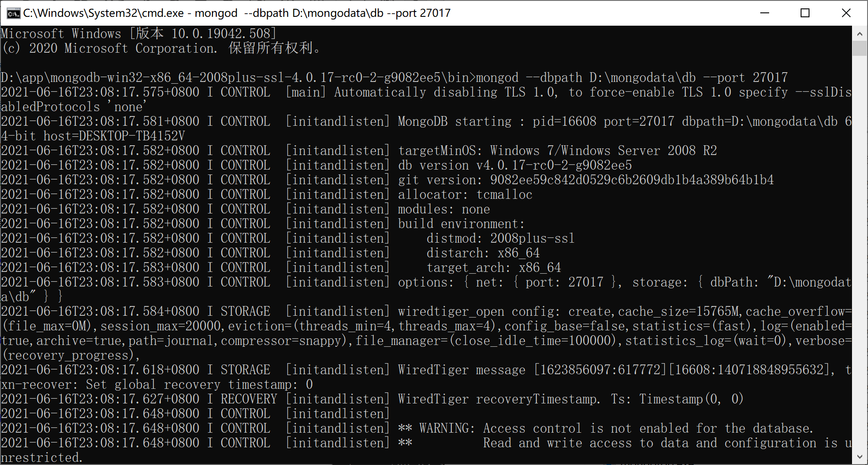This screenshot has height=465, width=868.
Task: Click the 'targetMinOS: Windows 7' log line
Action: (359, 151)
